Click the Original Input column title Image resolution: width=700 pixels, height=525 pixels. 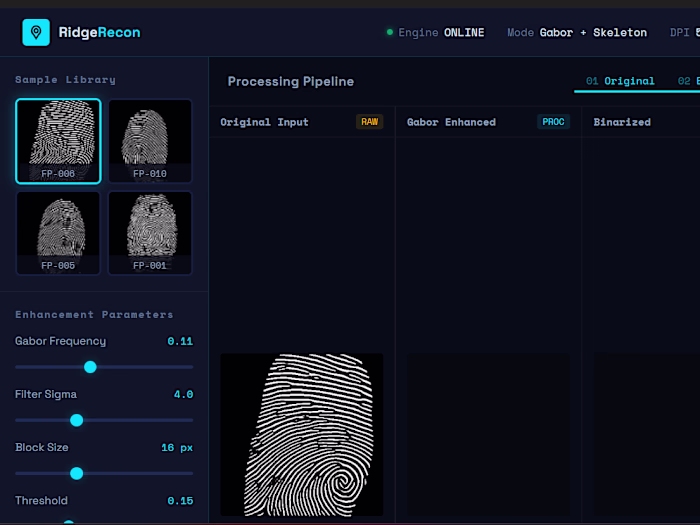[x=264, y=122]
